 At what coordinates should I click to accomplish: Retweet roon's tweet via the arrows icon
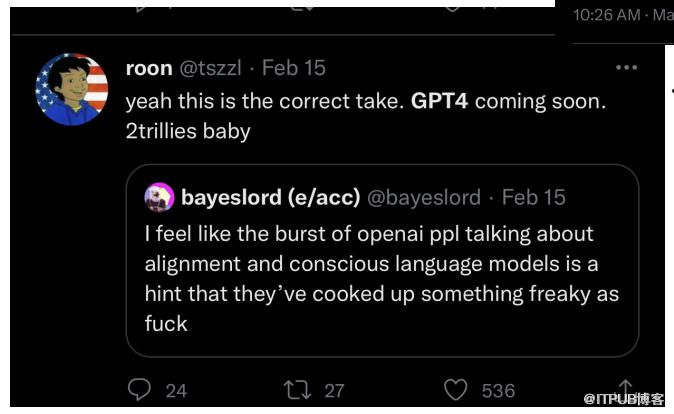[297, 390]
